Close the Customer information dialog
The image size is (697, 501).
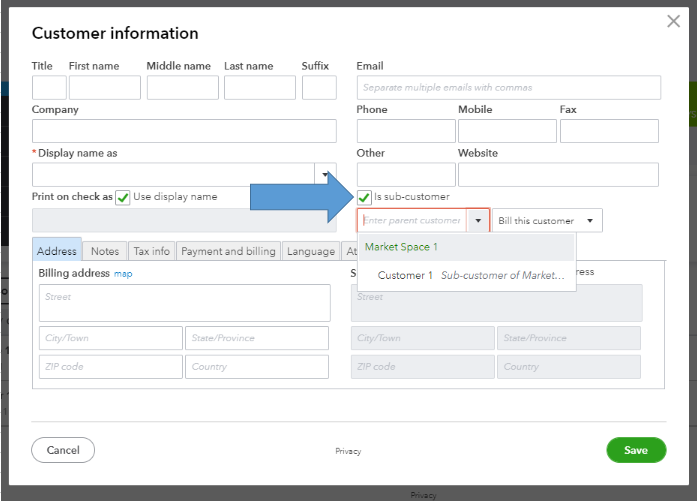coord(673,21)
